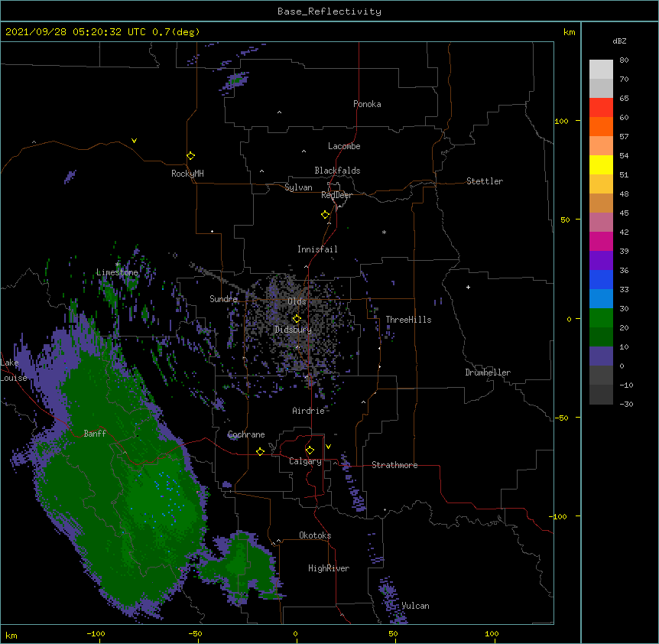Select the light blue 30-33 dBZ swatch
The image size is (659, 644).
pos(601,299)
